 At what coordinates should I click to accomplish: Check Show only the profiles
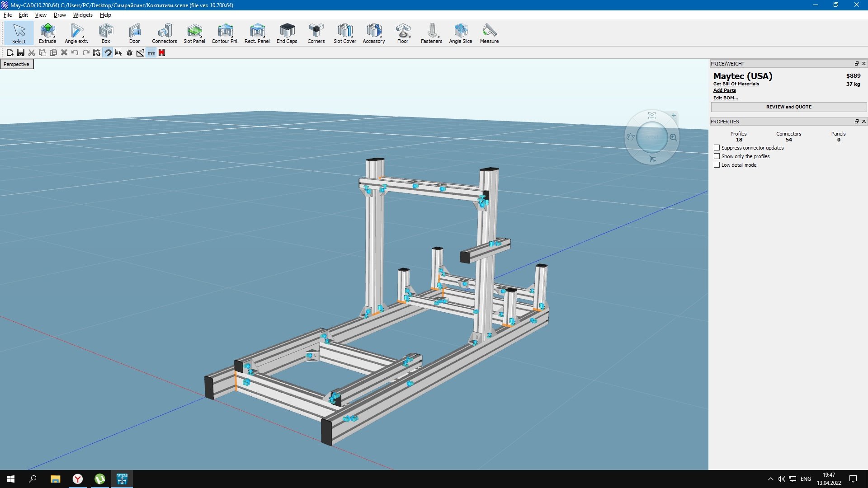717,156
